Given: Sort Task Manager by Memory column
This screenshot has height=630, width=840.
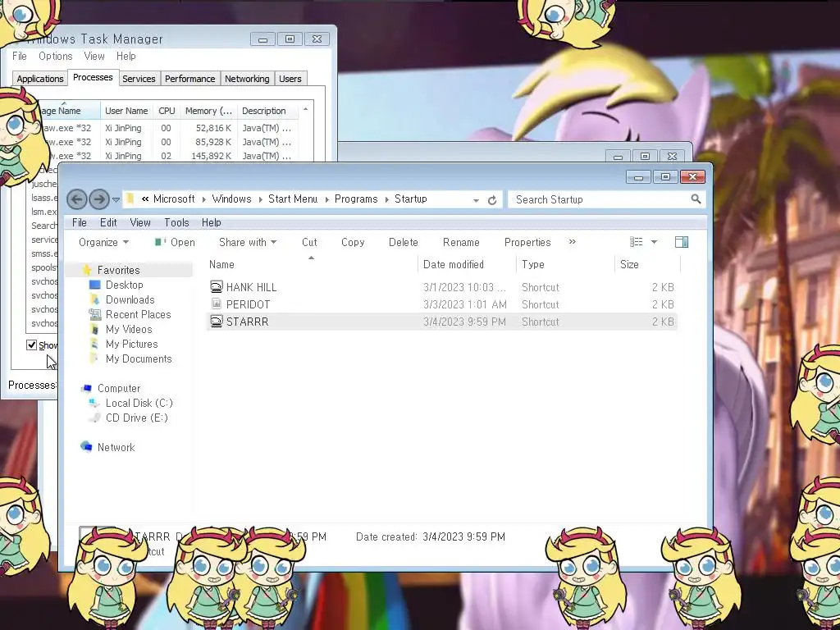Looking at the screenshot, I should [208, 111].
